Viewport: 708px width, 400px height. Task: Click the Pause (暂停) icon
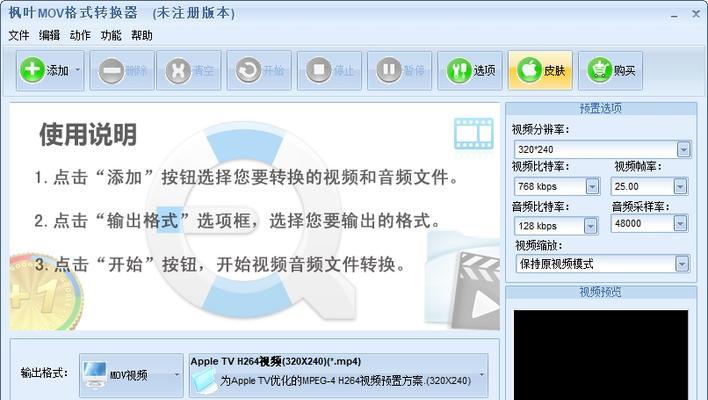(389, 70)
